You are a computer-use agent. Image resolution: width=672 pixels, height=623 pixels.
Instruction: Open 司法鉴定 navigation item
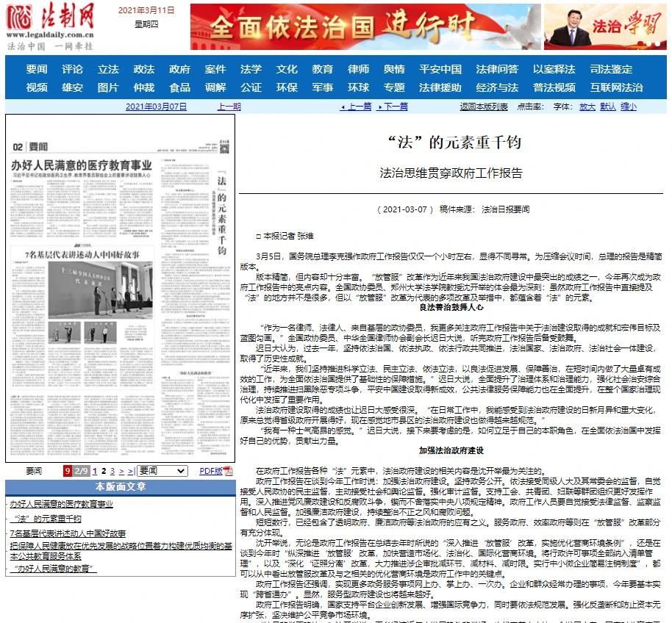pos(611,69)
